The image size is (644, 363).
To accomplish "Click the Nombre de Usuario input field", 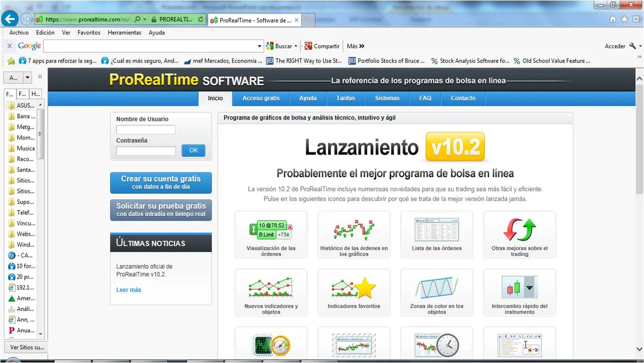I will [x=146, y=130].
